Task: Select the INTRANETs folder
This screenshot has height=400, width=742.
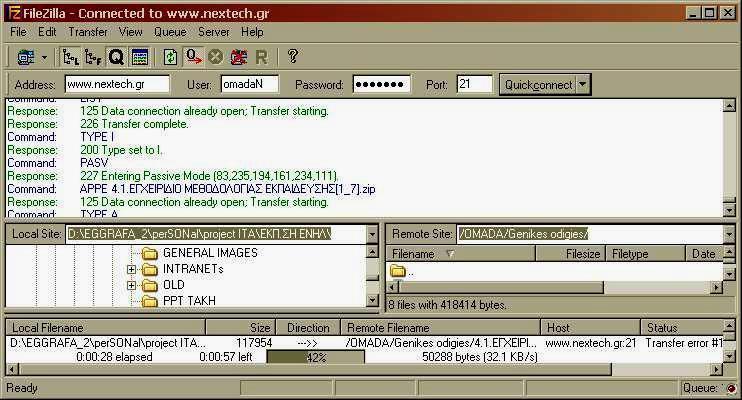Action: click(x=193, y=269)
